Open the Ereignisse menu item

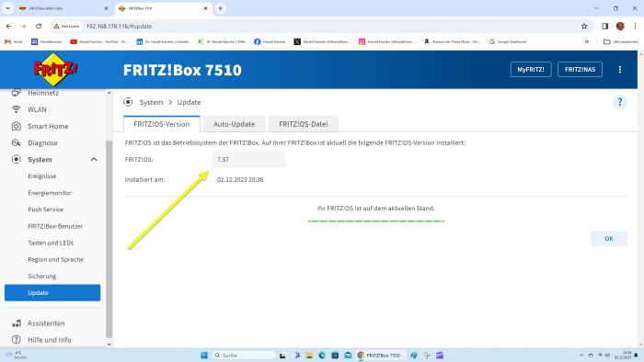(x=42, y=176)
